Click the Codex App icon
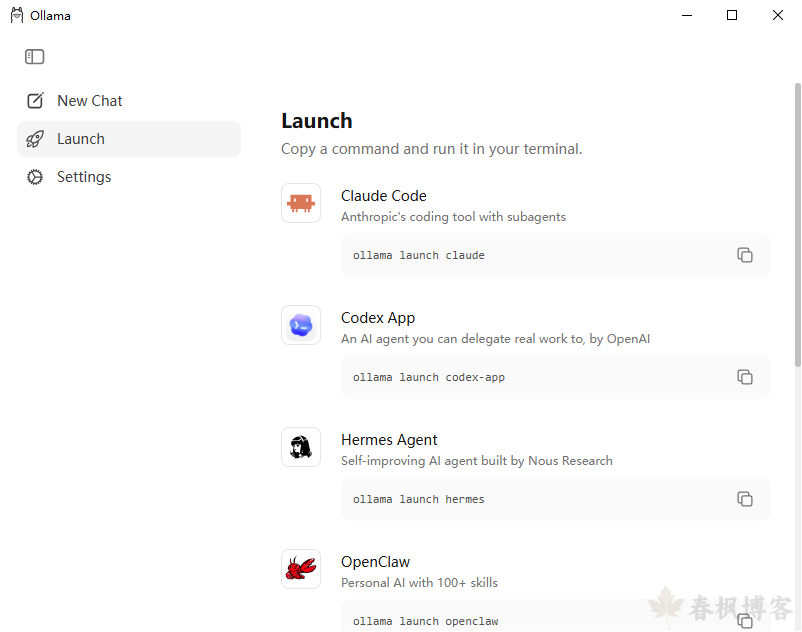 point(301,325)
